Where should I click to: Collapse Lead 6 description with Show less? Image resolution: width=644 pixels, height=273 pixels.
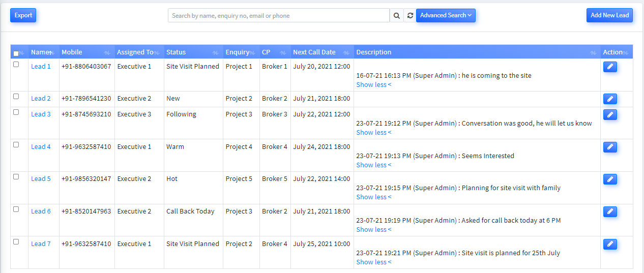pos(374,229)
